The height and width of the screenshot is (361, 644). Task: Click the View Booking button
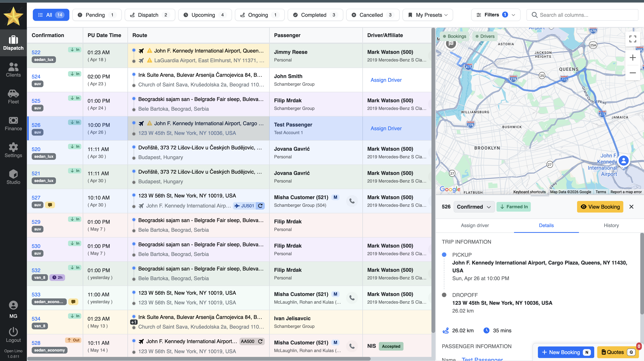[x=600, y=207]
